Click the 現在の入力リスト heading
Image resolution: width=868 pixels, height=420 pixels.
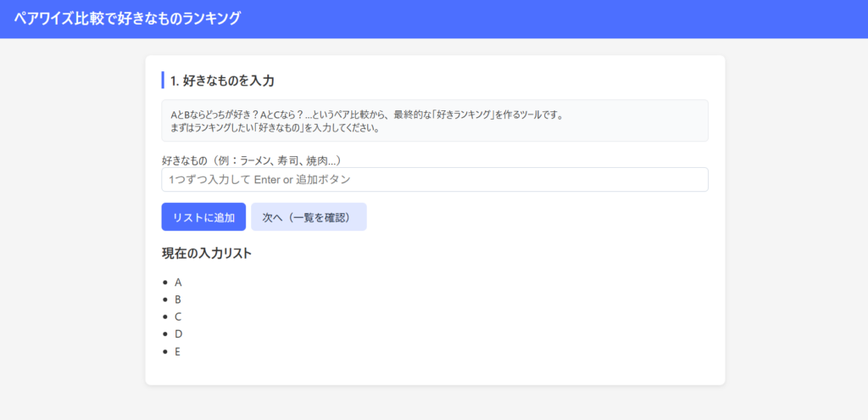[206, 253]
